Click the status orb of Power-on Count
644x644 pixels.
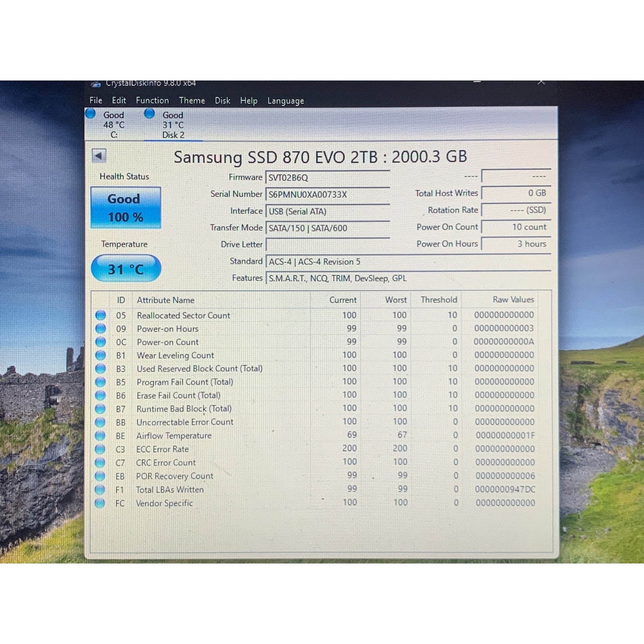click(x=101, y=342)
